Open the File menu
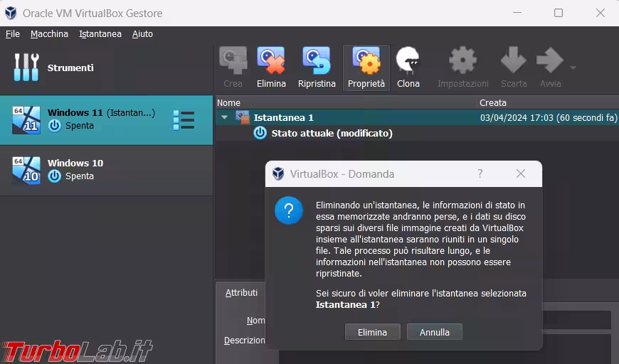Image resolution: width=619 pixels, height=364 pixels. point(13,33)
